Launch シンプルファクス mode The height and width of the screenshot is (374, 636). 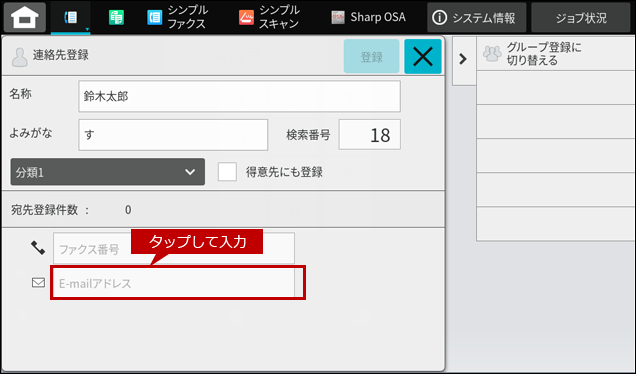coord(177,17)
